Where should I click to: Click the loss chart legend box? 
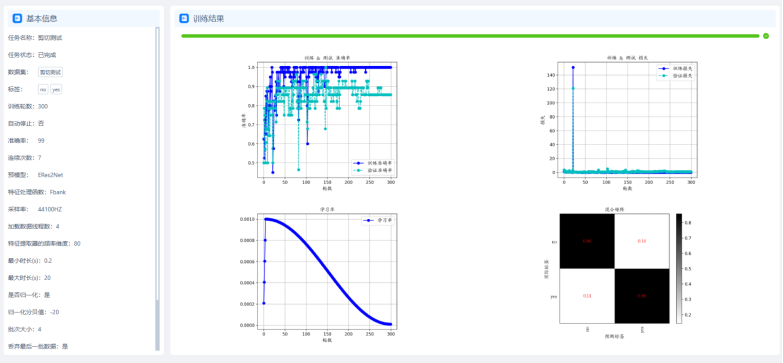(x=676, y=72)
